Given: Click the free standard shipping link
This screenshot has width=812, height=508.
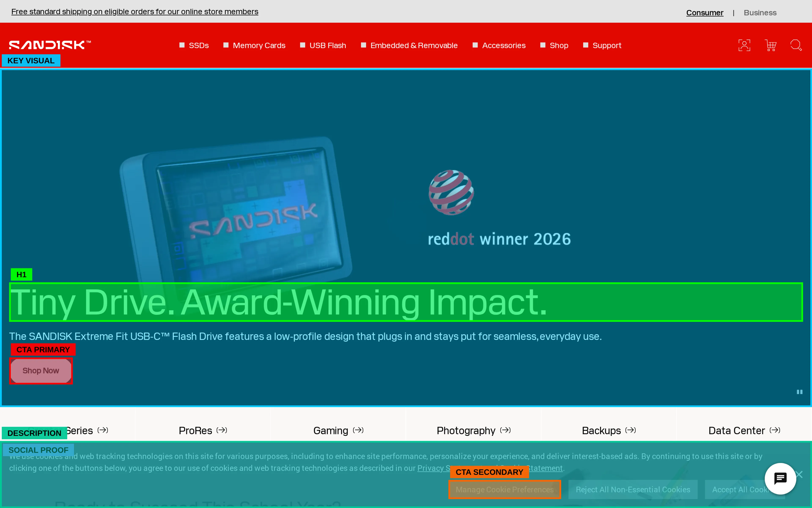Looking at the screenshot, I should [x=135, y=12].
